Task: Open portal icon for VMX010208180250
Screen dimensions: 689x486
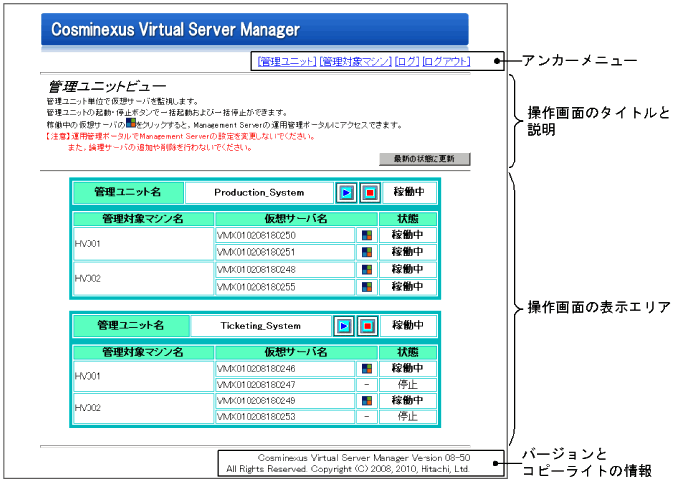Action: pyautogui.click(x=367, y=236)
